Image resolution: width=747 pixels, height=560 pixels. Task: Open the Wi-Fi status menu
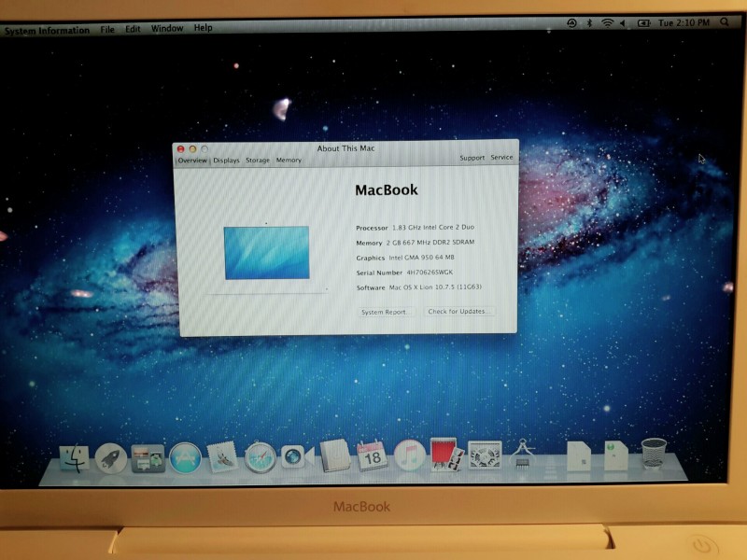[607, 22]
